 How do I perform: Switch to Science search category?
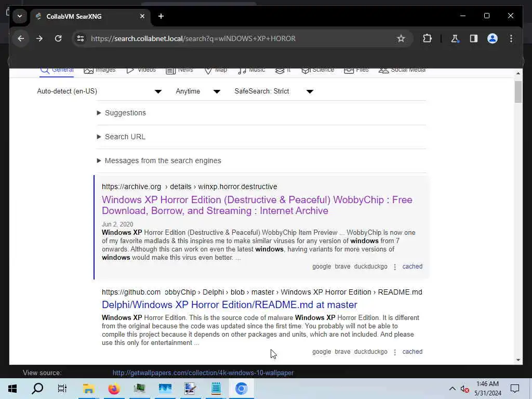(317, 70)
